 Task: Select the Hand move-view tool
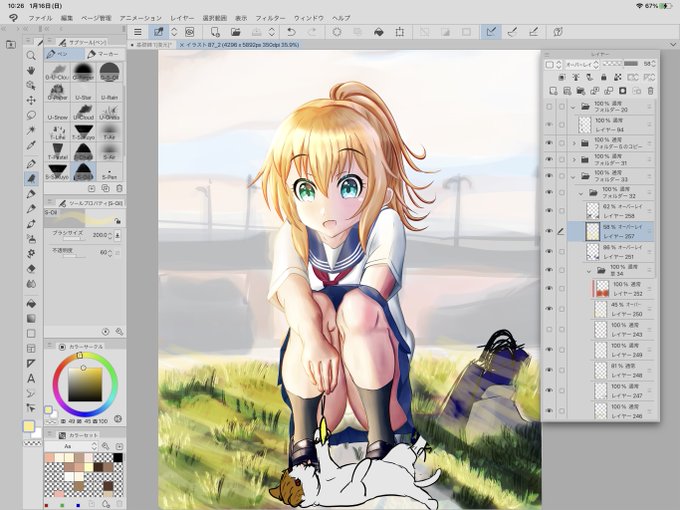click(x=31, y=70)
